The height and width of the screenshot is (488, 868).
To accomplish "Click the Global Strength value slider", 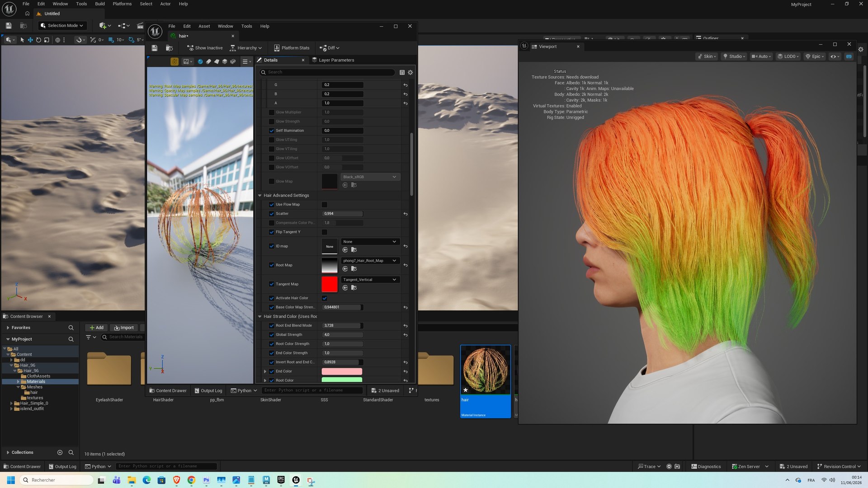I will click(x=343, y=335).
